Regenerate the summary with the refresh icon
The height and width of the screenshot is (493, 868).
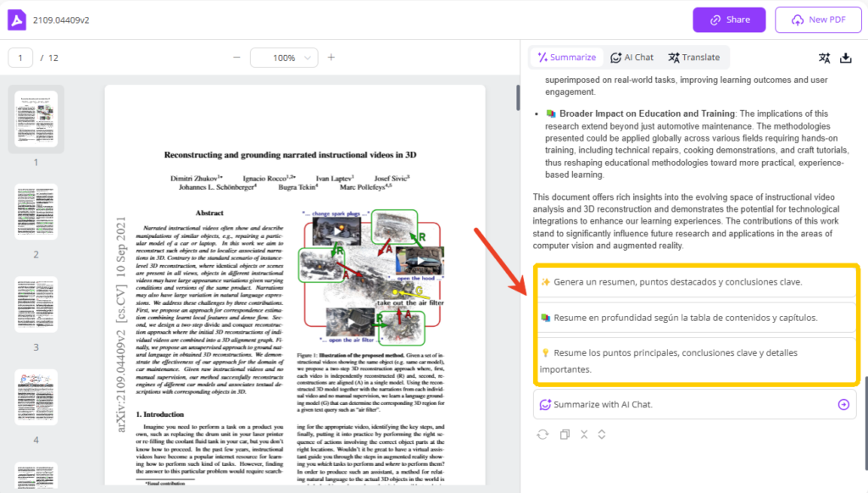(x=543, y=435)
